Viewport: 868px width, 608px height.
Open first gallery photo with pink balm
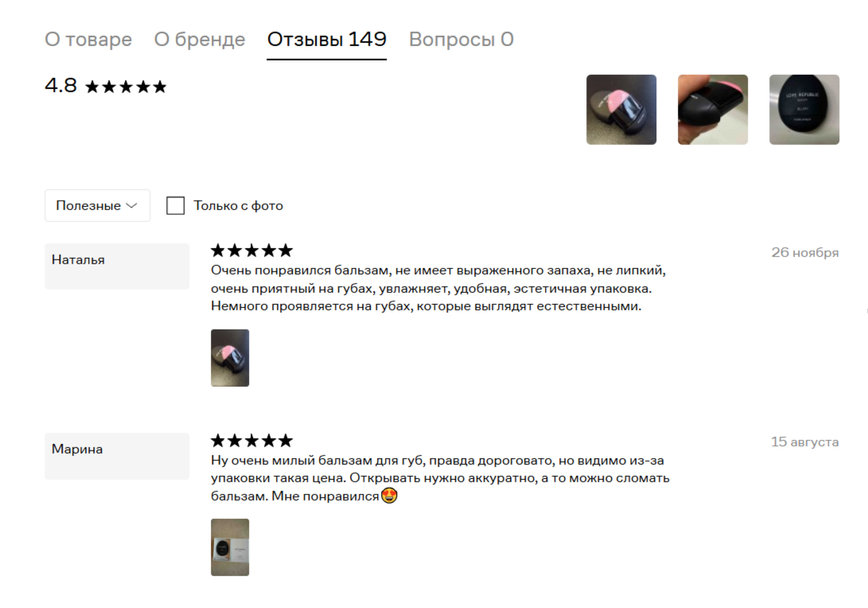tap(621, 110)
